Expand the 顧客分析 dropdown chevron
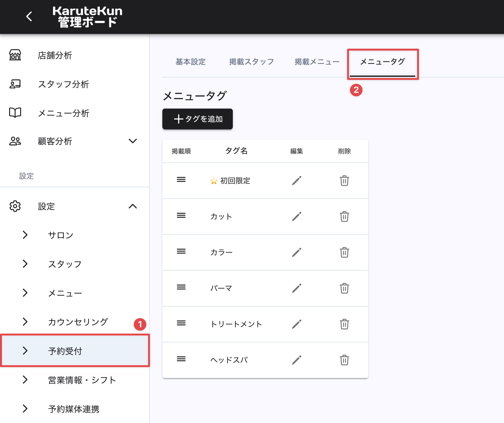The height and width of the screenshot is (423, 504). [x=133, y=141]
